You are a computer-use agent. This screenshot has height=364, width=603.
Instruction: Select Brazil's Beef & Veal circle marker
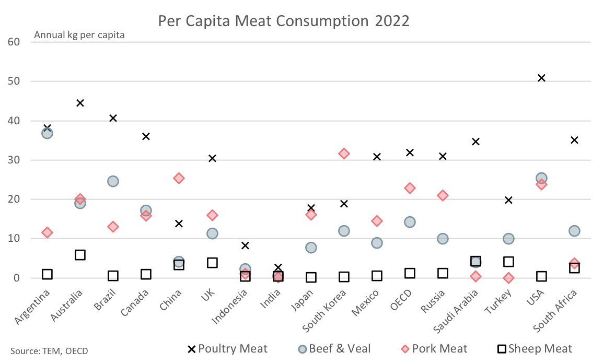[113, 181]
